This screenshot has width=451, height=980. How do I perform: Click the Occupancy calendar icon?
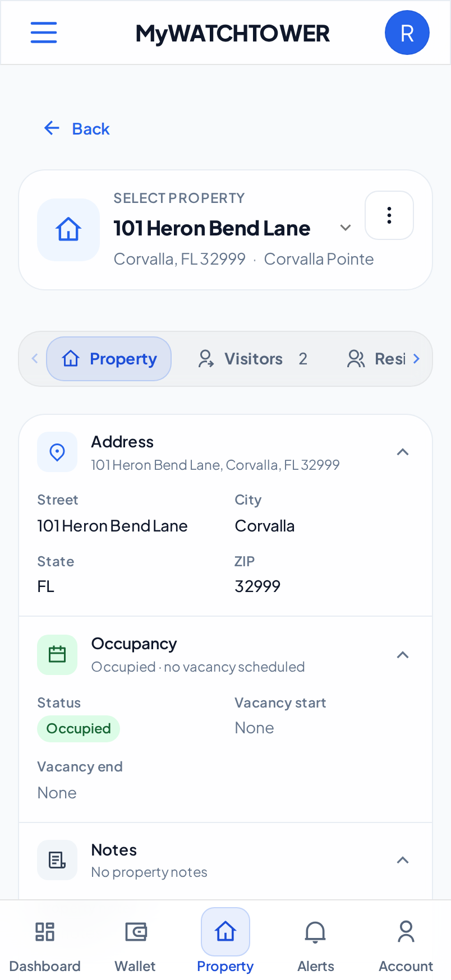pyautogui.click(x=57, y=655)
